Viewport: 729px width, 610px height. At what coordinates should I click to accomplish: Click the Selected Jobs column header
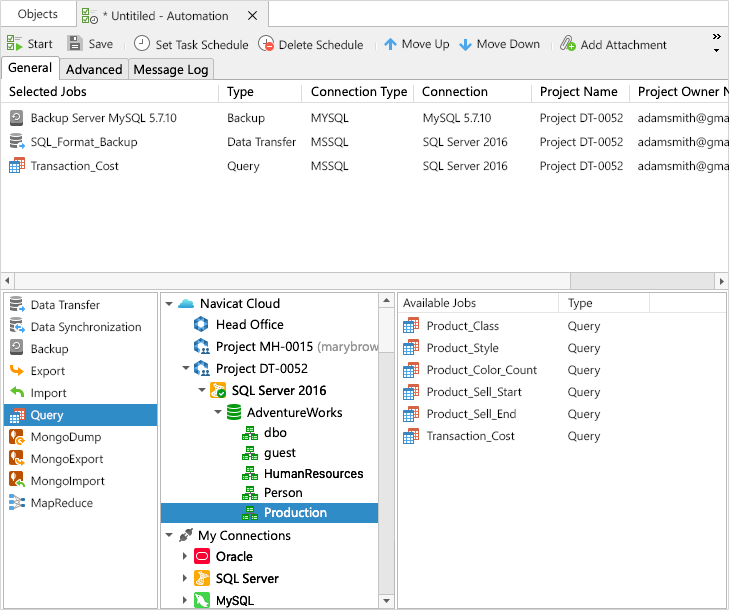click(x=110, y=92)
